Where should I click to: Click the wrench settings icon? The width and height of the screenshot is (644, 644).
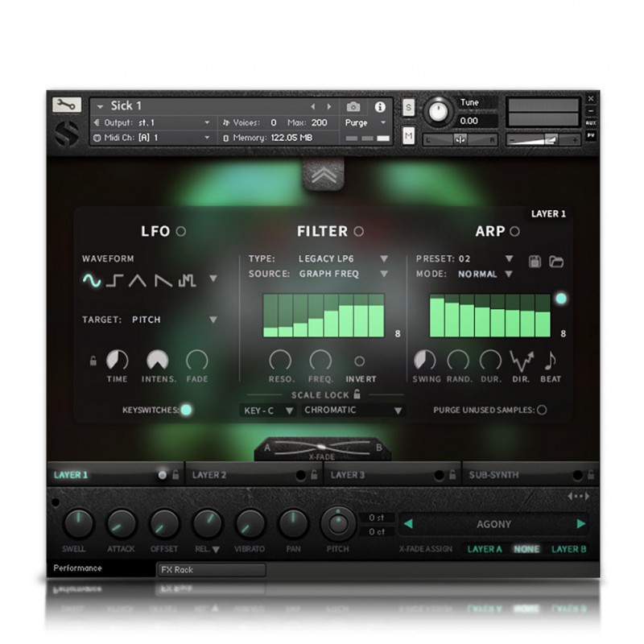click(67, 105)
